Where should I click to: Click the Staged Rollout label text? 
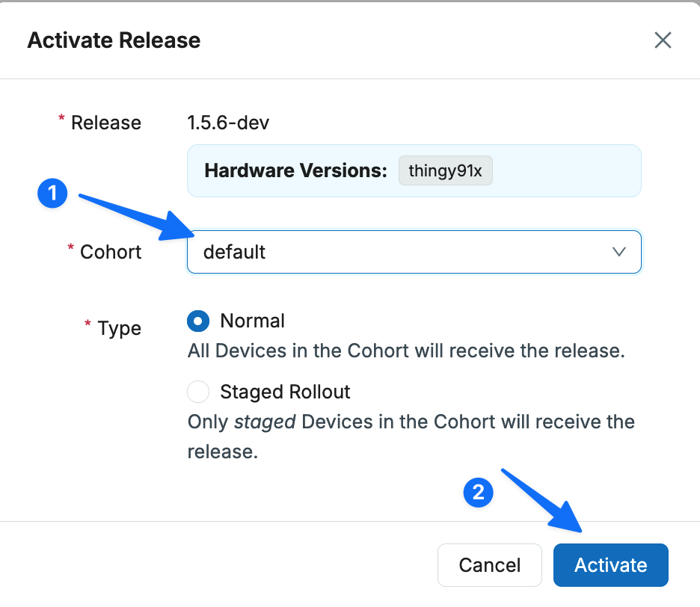[x=285, y=392]
